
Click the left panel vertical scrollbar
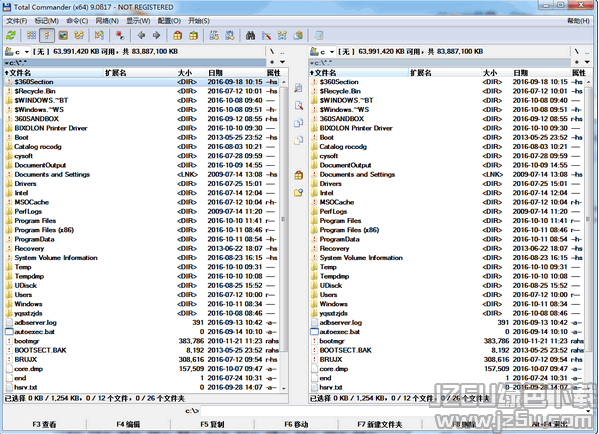pos(283,235)
